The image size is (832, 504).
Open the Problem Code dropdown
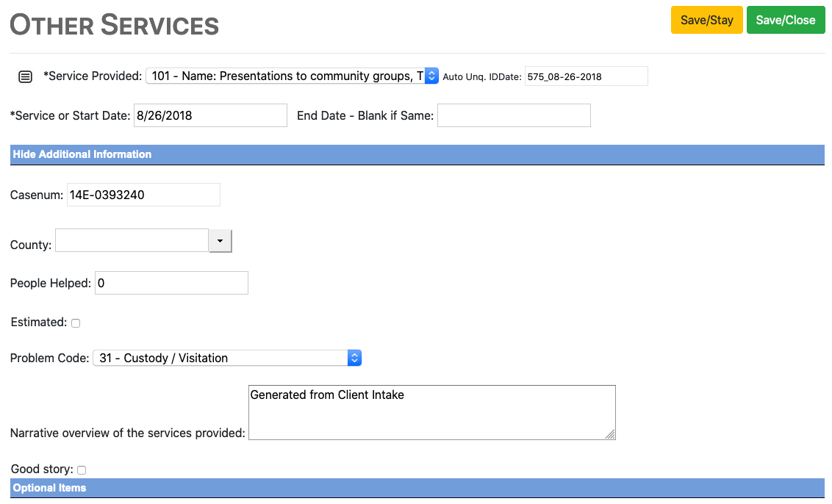click(227, 358)
